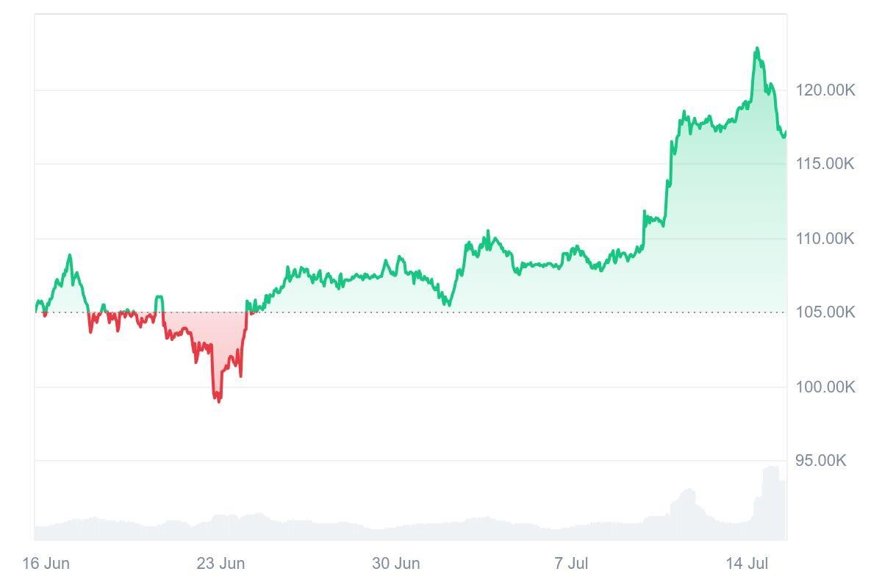882x588 pixels.
Task: Click the tallest volume bar near 14 Jul
Action: [771, 469]
